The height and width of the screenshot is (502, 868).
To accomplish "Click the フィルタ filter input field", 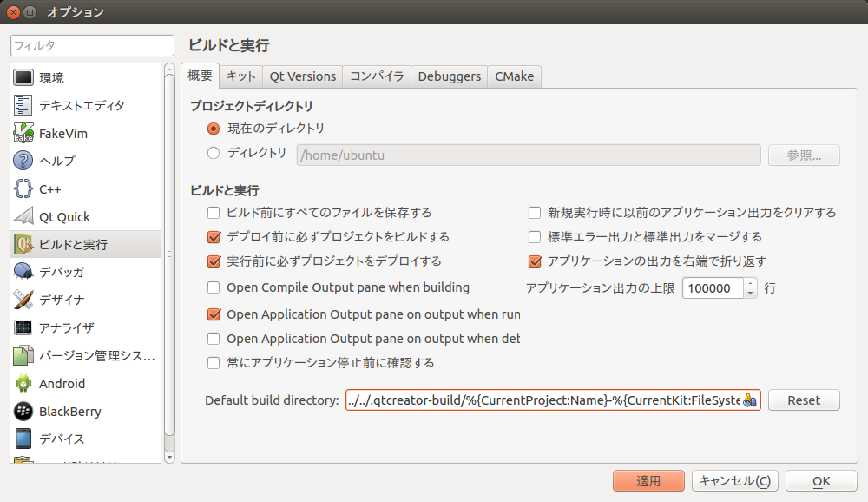I will (93, 45).
